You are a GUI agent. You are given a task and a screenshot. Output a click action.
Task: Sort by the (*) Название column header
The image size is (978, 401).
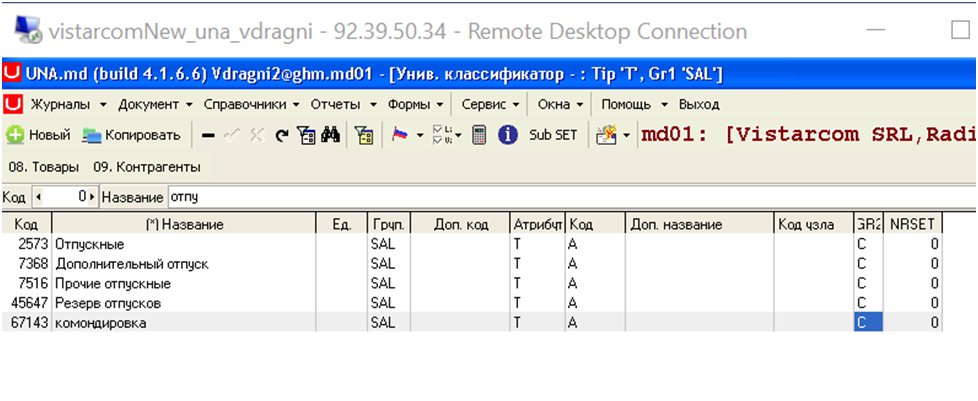184,225
